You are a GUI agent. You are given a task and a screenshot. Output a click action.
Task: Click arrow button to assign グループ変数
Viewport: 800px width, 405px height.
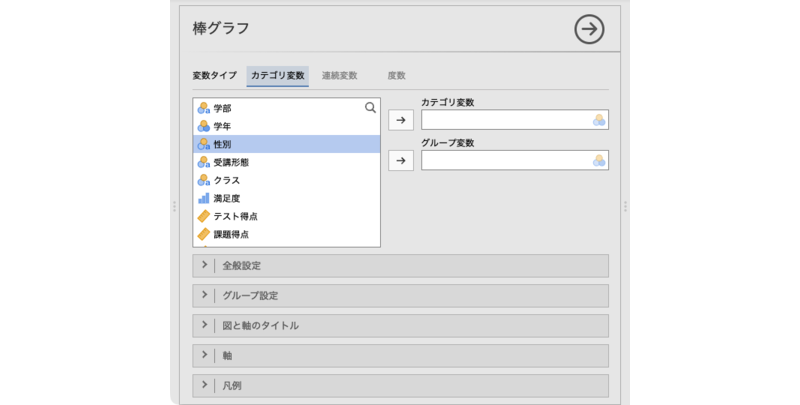coord(401,160)
